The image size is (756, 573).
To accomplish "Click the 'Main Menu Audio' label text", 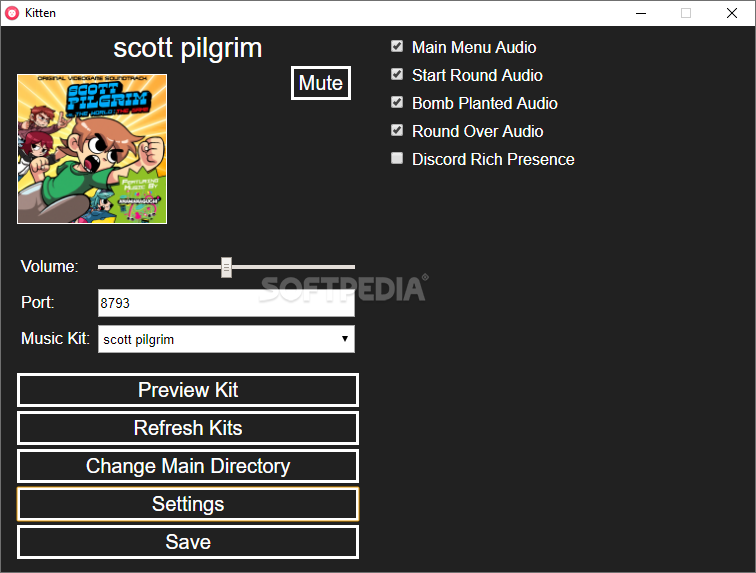I will 474,47.
